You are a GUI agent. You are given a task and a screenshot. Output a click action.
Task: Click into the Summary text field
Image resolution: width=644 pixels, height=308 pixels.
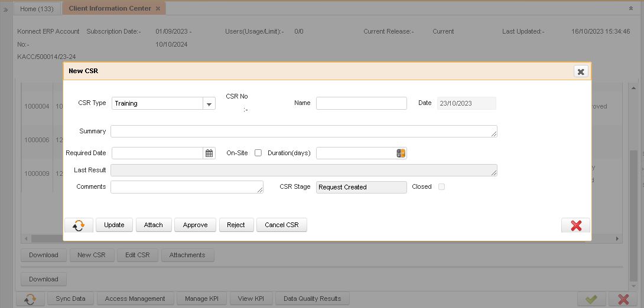pos(303,131)
